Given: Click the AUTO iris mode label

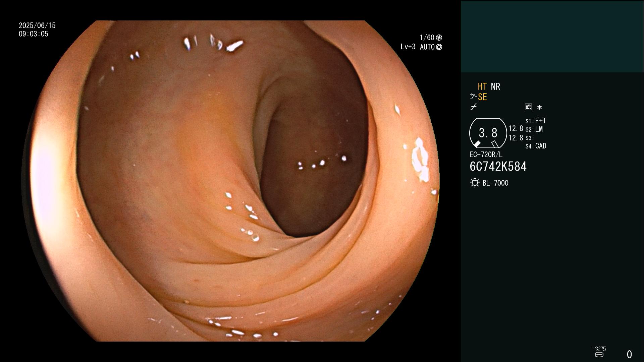Looking at the screenshot, I should (x=427, y=47).
